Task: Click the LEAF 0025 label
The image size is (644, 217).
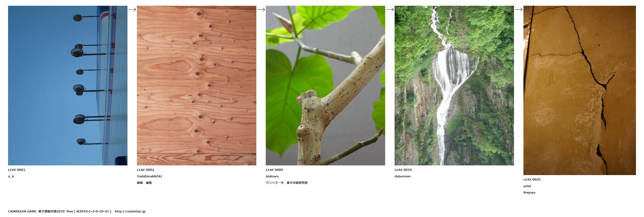Action: (x=532, y=180)
